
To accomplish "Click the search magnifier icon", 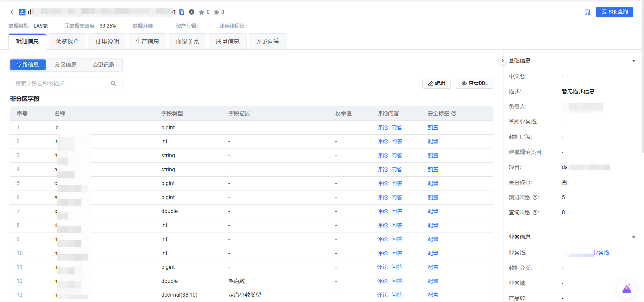I will click(114, 84).
